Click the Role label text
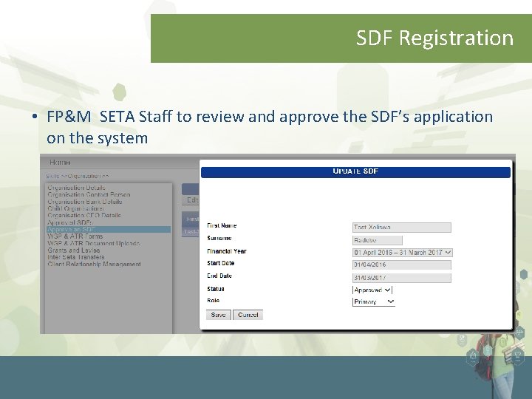 click(214, 301)
